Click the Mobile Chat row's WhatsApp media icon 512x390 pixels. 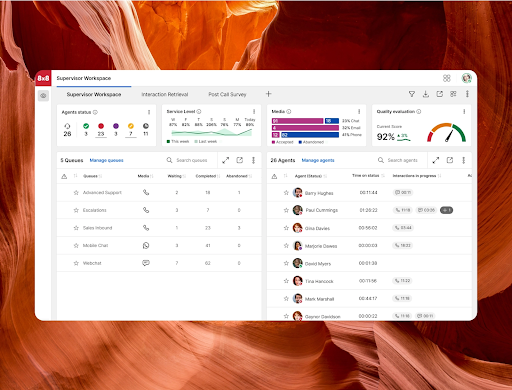tap(146, 246)
